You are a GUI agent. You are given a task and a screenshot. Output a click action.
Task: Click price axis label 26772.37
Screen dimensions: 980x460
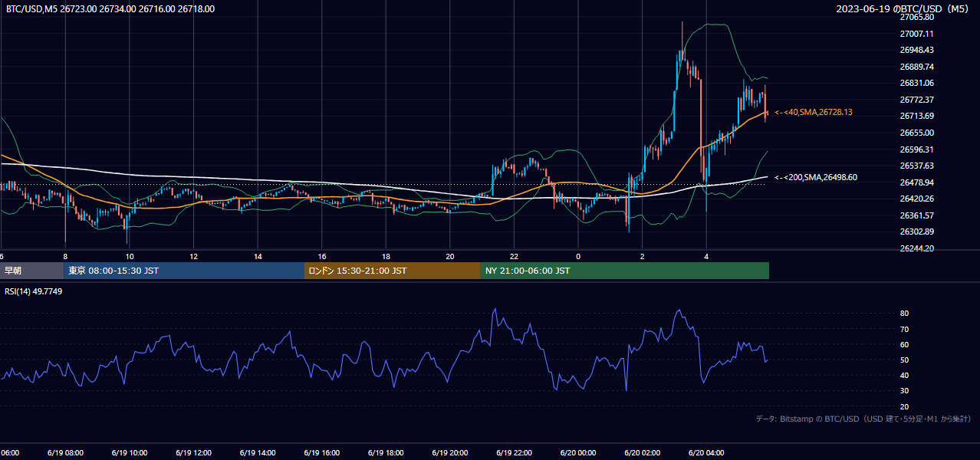click(916, 100)
